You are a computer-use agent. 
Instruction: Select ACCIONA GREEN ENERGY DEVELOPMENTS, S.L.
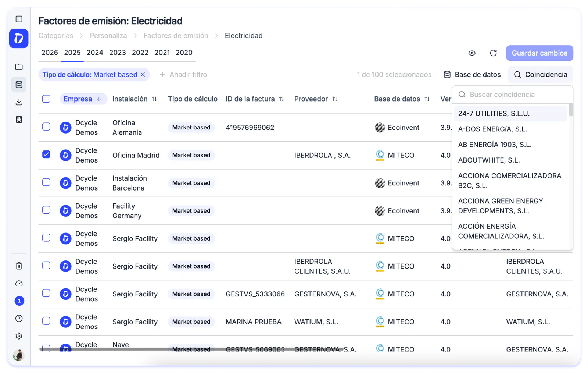510,206
